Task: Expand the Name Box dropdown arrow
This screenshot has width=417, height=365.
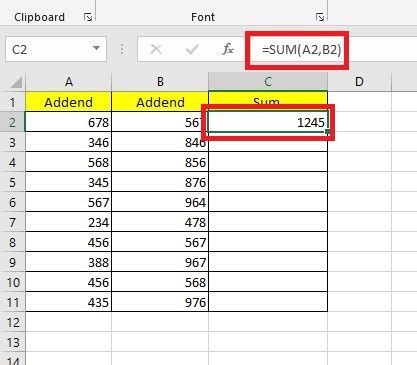Action: (x=96, y=49)
